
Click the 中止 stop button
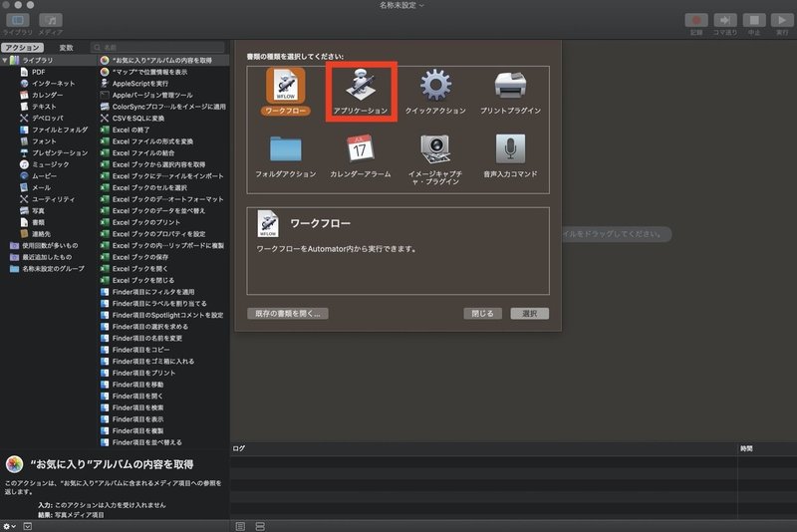[x=754, y=20]
